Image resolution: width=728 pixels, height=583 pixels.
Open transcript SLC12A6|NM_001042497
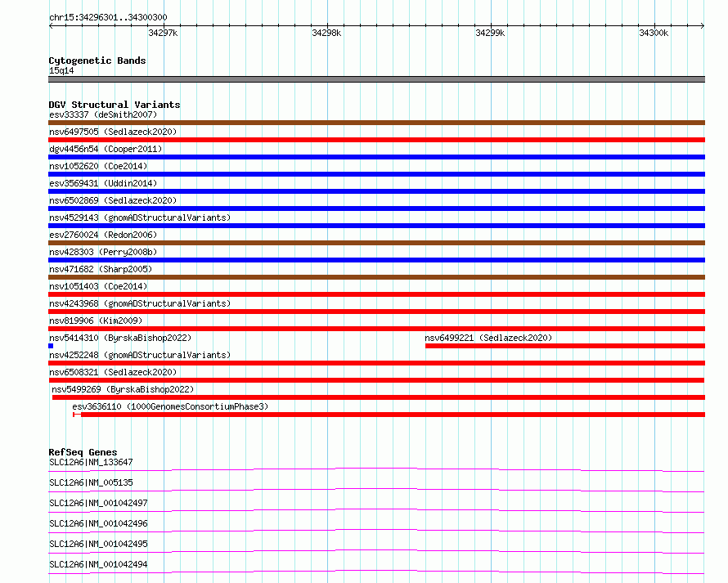pyautogui.click(x=98, y=503)
